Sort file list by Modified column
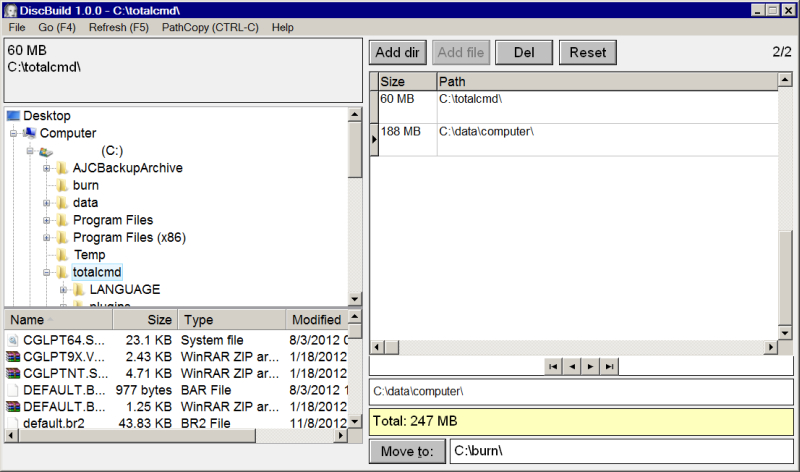This screenshot has width=800, height=472. click(317, 320)
